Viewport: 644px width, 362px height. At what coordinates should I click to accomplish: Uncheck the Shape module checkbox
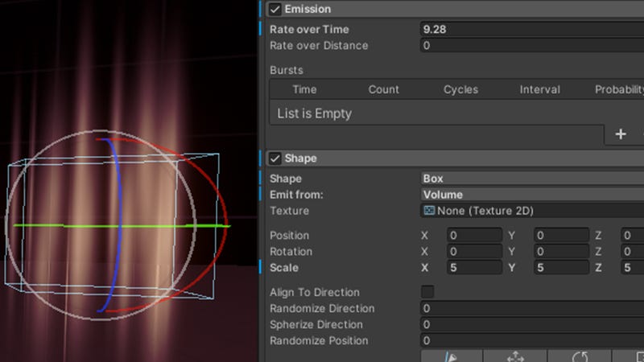point(275,158)
